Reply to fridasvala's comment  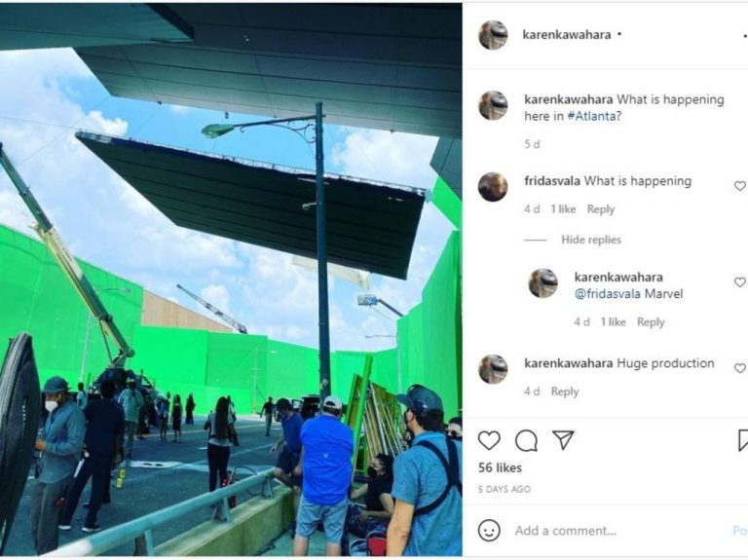click(x=601, y=209)
